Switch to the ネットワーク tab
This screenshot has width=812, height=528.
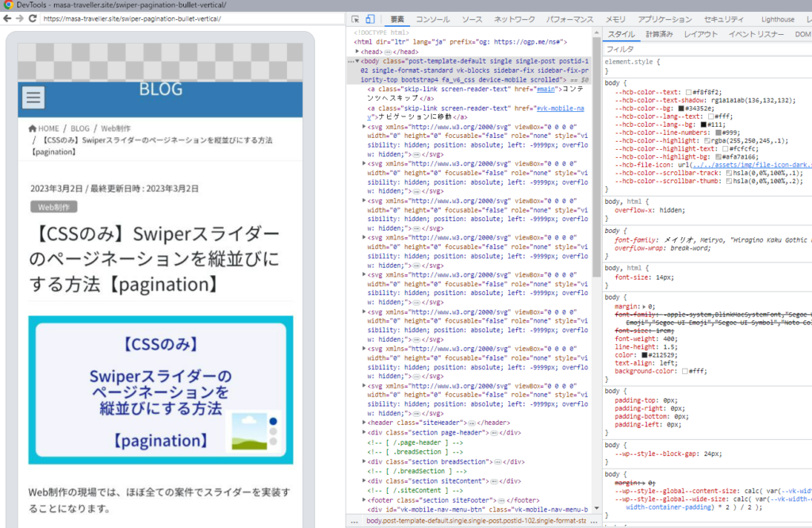tap(514, 19)
